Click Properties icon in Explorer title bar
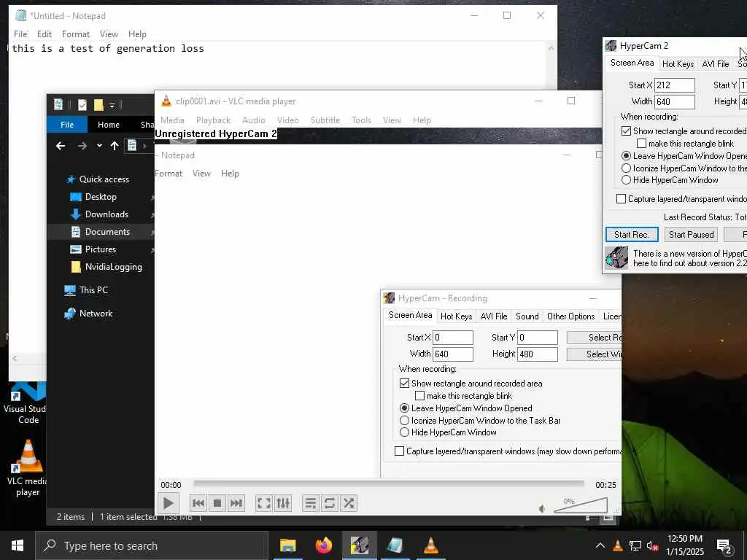Image resolution: width=747 pixels, height=560 pixels. pos(82,105)
